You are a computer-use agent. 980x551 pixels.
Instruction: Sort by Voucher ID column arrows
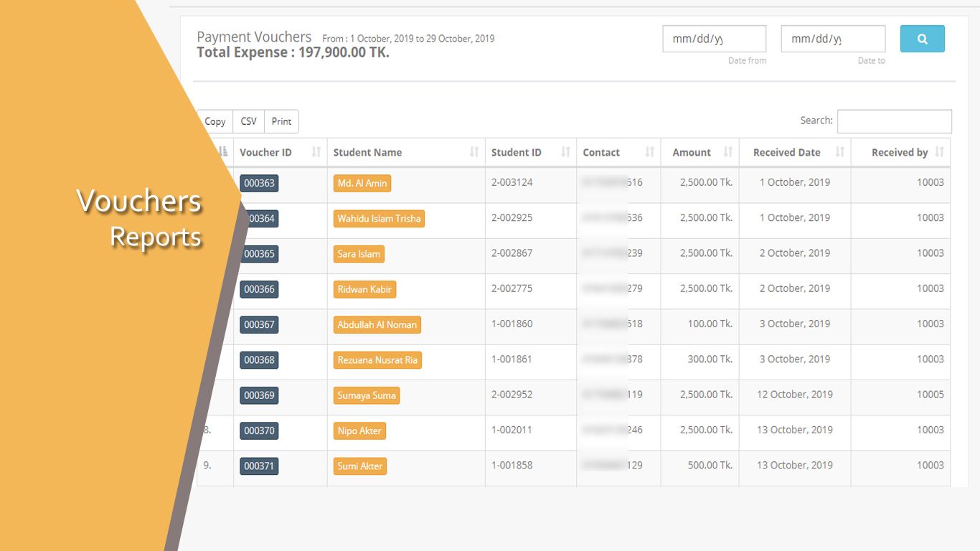tap(316, 152)
